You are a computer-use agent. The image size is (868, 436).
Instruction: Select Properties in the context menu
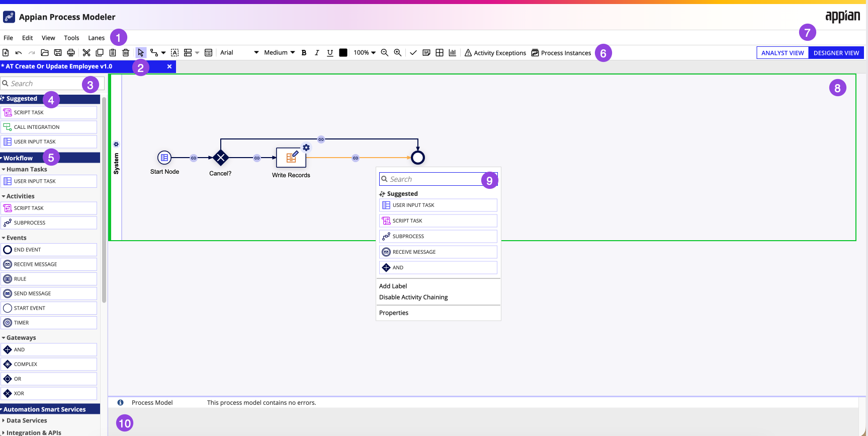click(x=394, y=313)
